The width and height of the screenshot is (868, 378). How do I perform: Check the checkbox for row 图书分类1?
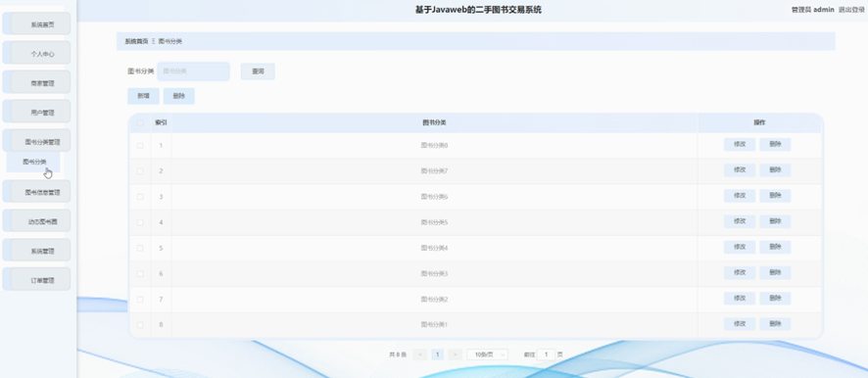(140, 325)
